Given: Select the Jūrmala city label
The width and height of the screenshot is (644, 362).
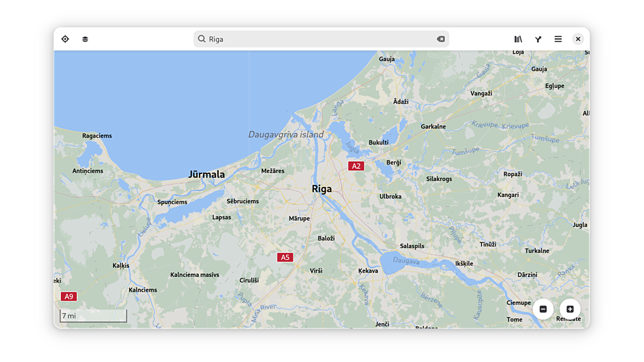Looking at the screenshot, I should tap(206, 175).
